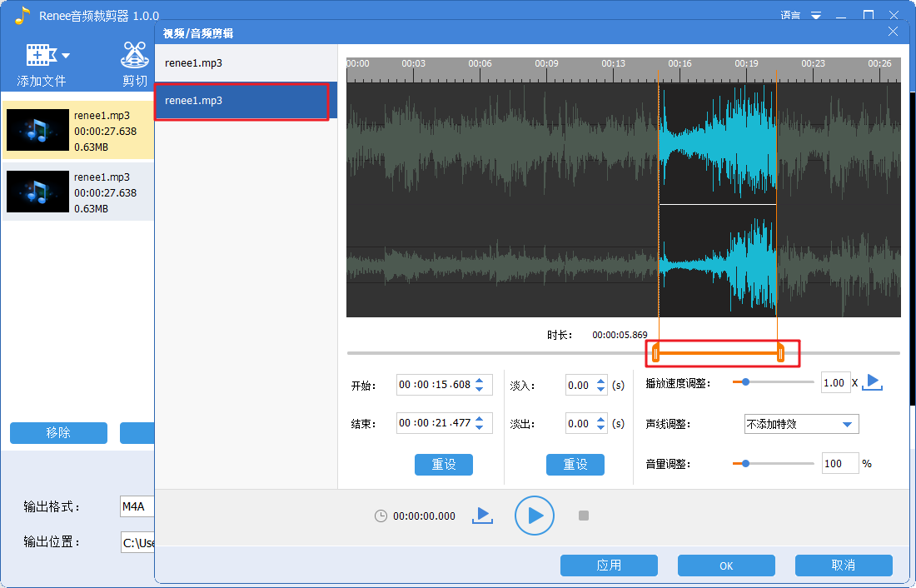Screen dimensions: 916x588
Task: Click the Renee app music note logo
Action: click(22, 15)
